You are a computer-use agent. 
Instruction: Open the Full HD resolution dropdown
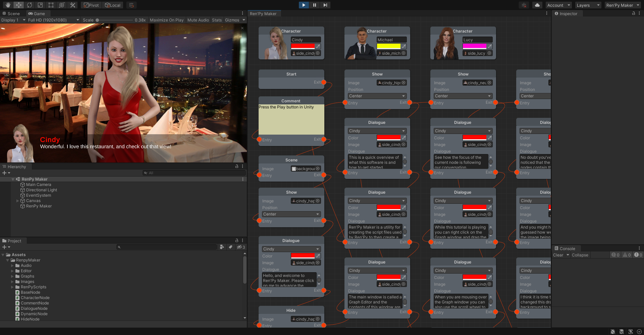coord(53,20)
